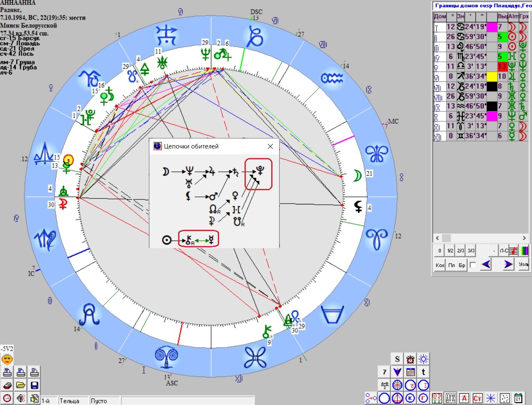The height and width of the screenshot is (405, 532).
Task: Click the blue asterisk star icon
Action: pyautogui.click(x=491, y=398)
